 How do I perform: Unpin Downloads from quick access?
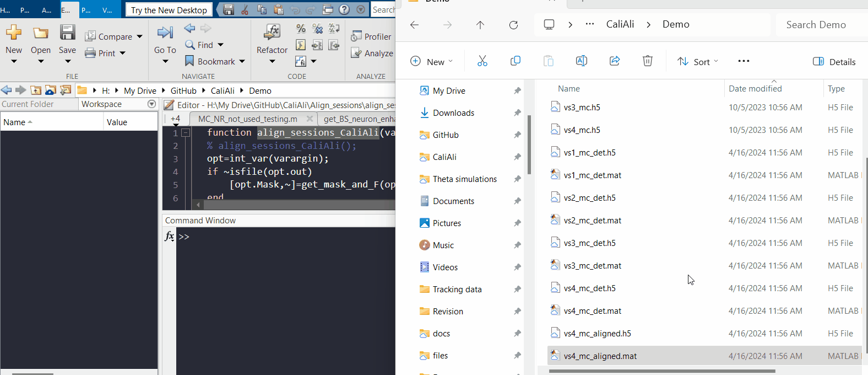(517, 113)
